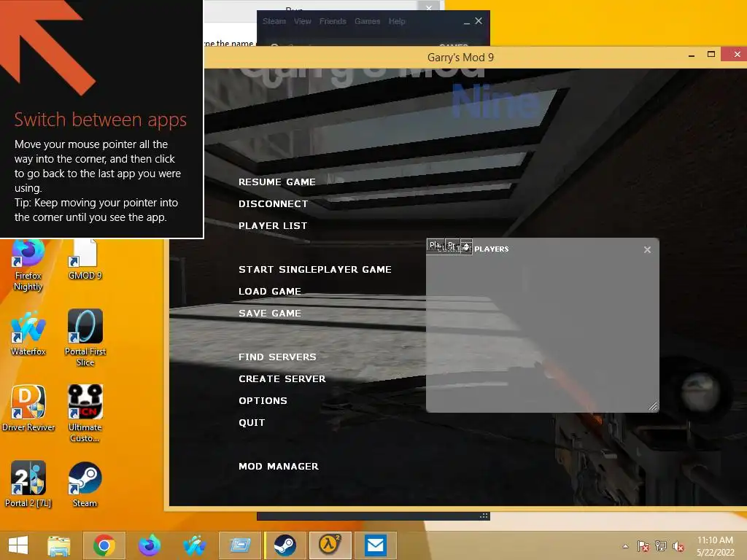Open Firefox Nightly desktop shortcut
Viewport: 747px width, 560px height.
coord(28,265)
